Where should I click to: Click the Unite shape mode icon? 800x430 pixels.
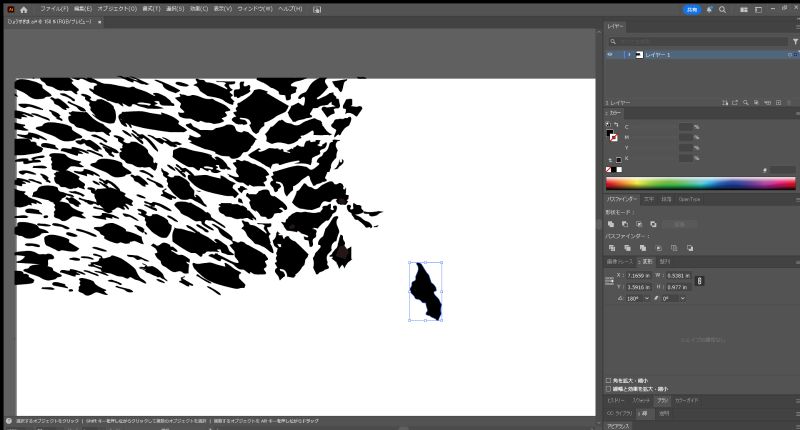coord(611,224)
